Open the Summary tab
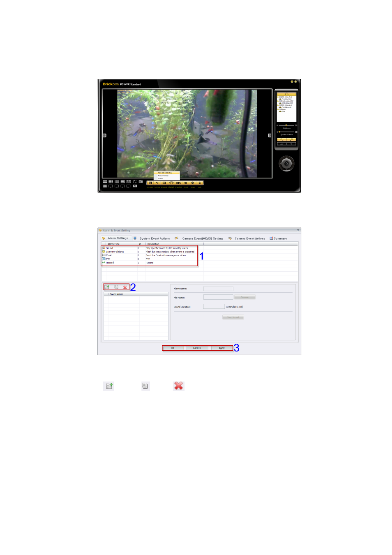The width and height of the screenshot is (392, 555). 281,238
